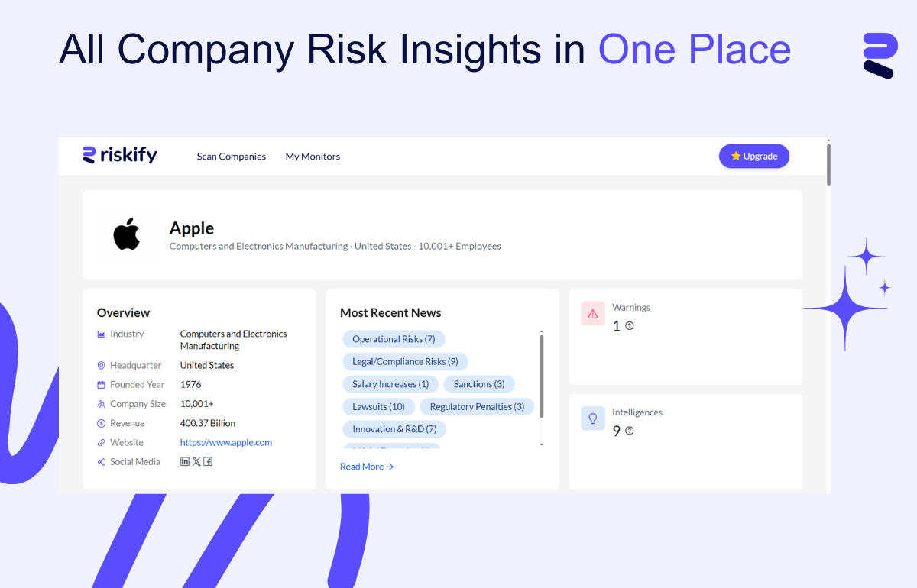Screen dimensions: 917x588
Task: Click the Apple company logo
Action: 127,234
